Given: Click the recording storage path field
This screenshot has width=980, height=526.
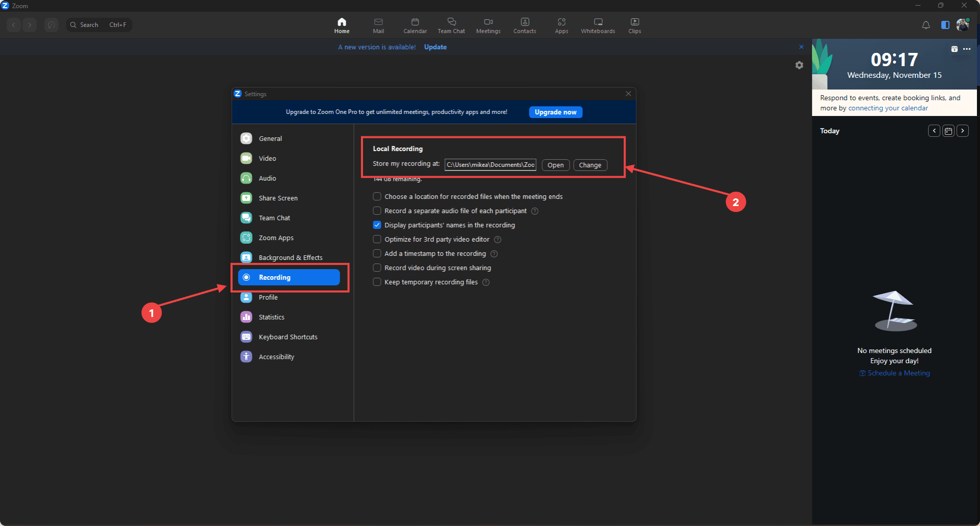Looking at the screenshot, I should click(x=490, y=165).
